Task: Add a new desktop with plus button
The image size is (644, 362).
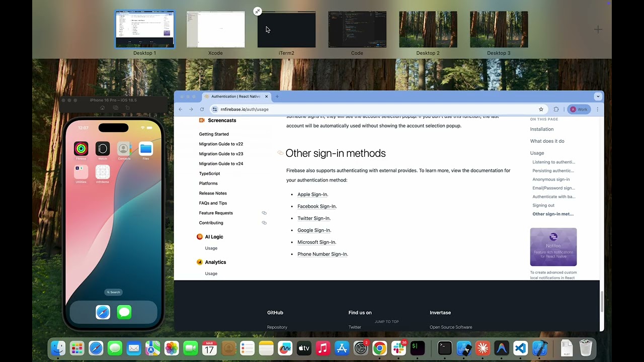Action: coord(598,30)
